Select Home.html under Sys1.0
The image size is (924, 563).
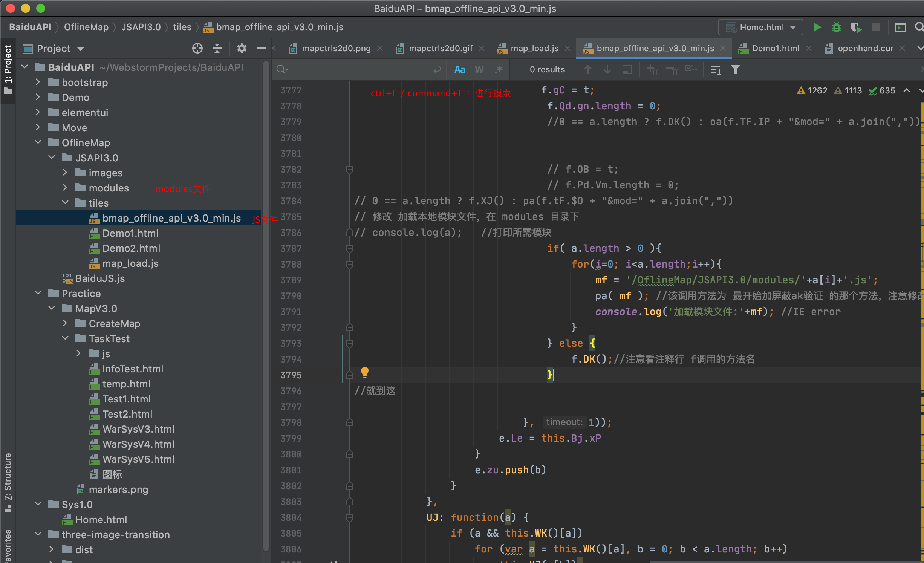101,520
